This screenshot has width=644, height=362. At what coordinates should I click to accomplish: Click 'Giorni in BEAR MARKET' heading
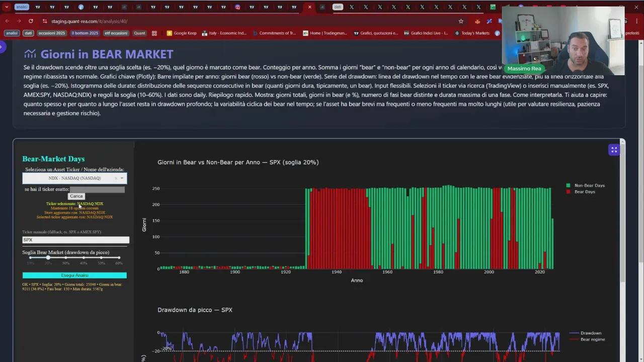[x=107, y=54]
